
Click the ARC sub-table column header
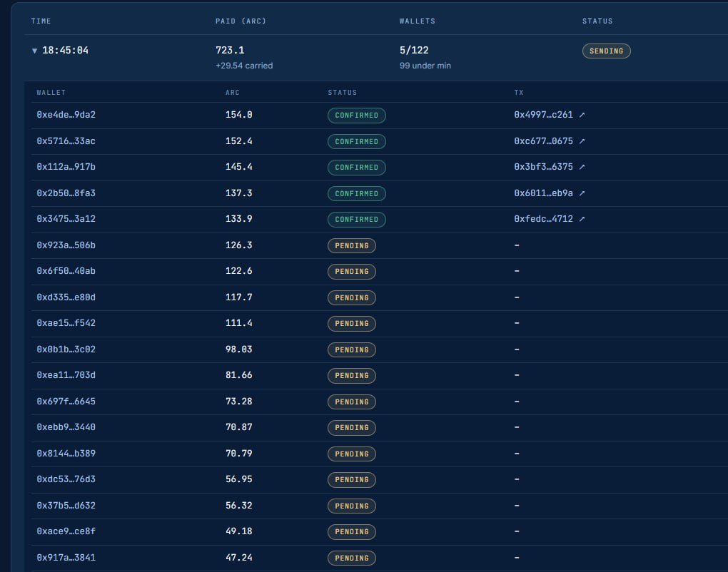coord(233,93)
